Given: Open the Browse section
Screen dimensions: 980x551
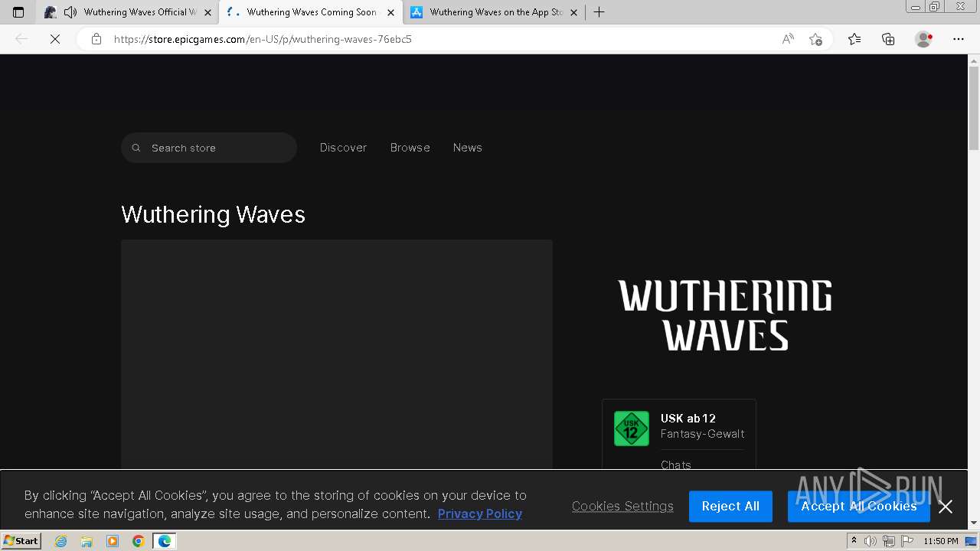Looking at the screenshot, I should click(410, 148).
